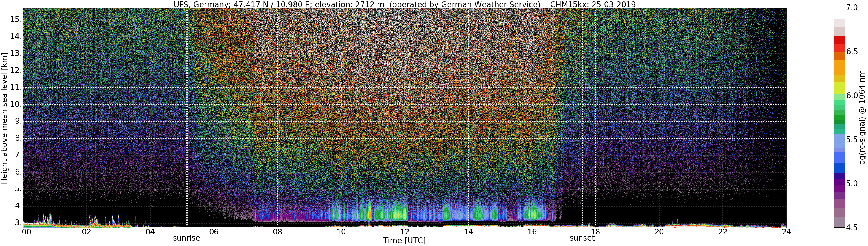Click the bright yellow cloud patch near 12 UTC
This screenshot has width=868, height=246.
[400, 213]
